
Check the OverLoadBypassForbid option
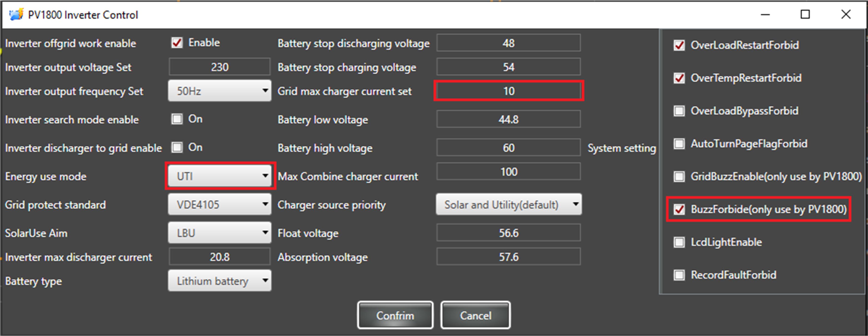pyautogui.click(x=679, y=111)
